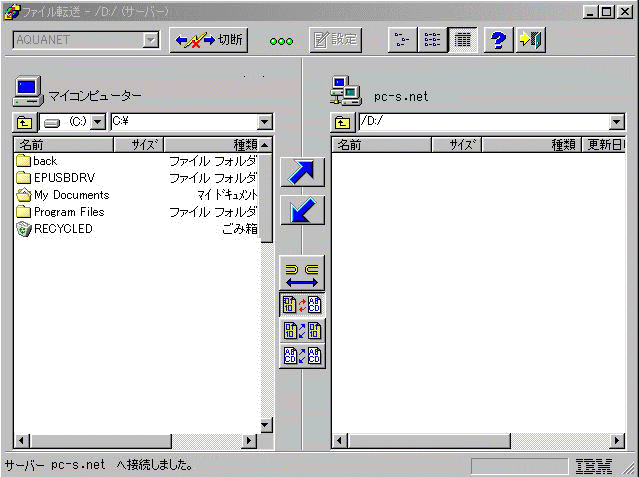Sort local list by 名前 column
This screenshot has height=477, width=639.
(x=64, y=145)
